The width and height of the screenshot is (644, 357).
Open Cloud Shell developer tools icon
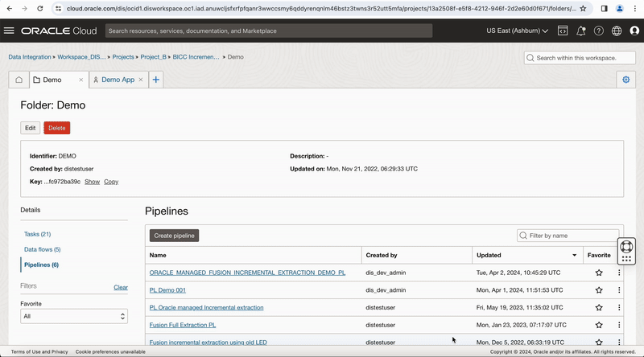coord(563,31)
